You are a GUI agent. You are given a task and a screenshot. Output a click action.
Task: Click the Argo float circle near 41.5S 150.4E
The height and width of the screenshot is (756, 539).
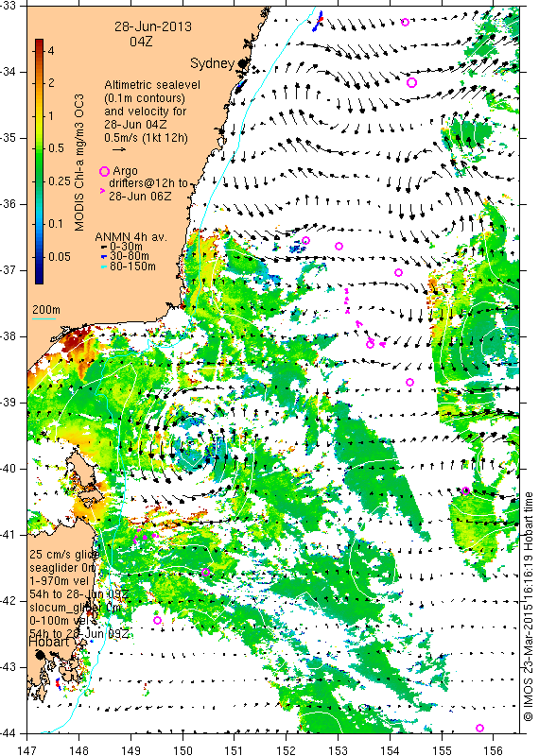(205, 573)
